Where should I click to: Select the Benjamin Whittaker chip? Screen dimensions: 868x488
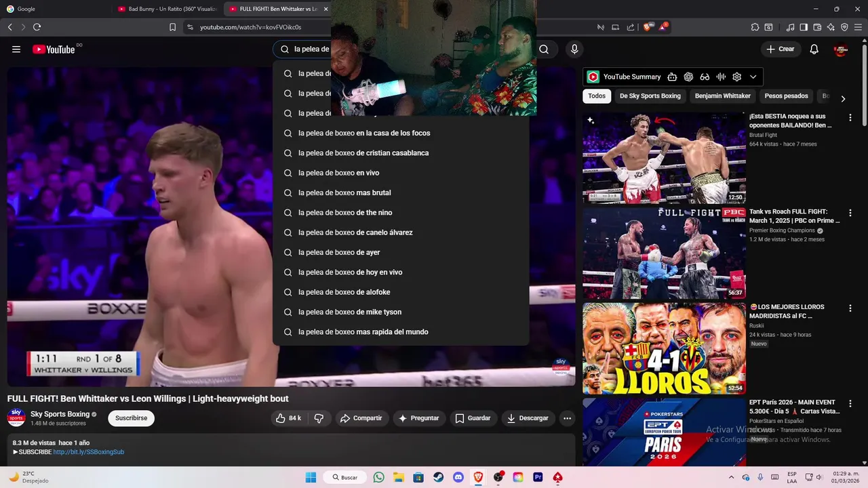tap(723, 96)
